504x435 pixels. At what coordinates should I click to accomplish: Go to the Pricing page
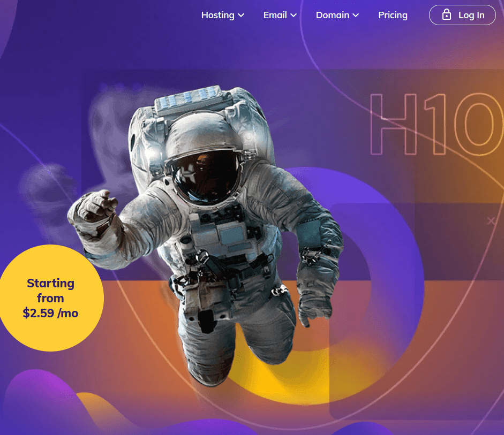click(393, 15)
